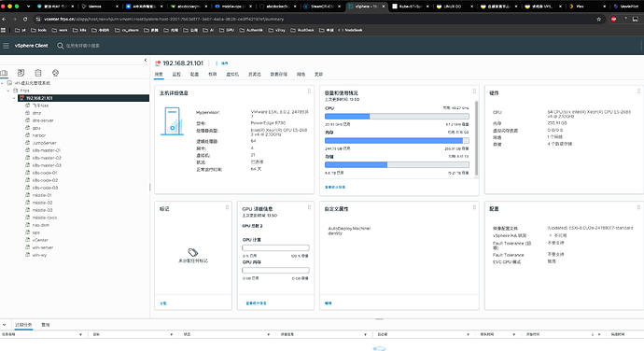Viewport: 644px width, 351px height.
Task: Open the 摘要 summary tab
Action: point(159,75)
